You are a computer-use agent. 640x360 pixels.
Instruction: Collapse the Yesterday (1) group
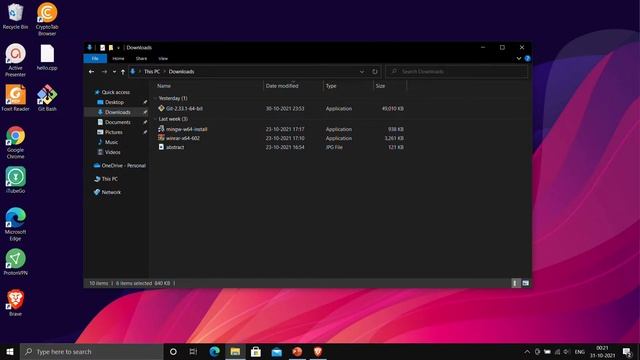[x=156, y=98]
